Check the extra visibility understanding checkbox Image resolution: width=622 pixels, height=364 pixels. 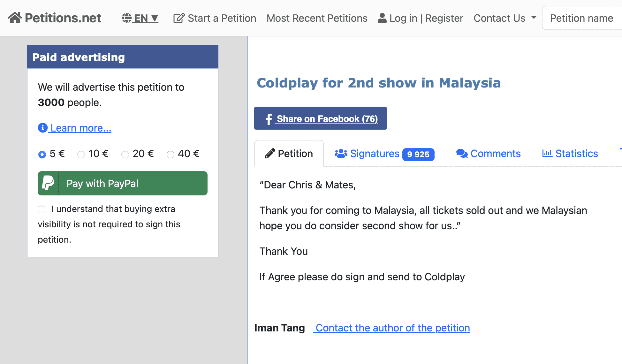pos(42,209)
